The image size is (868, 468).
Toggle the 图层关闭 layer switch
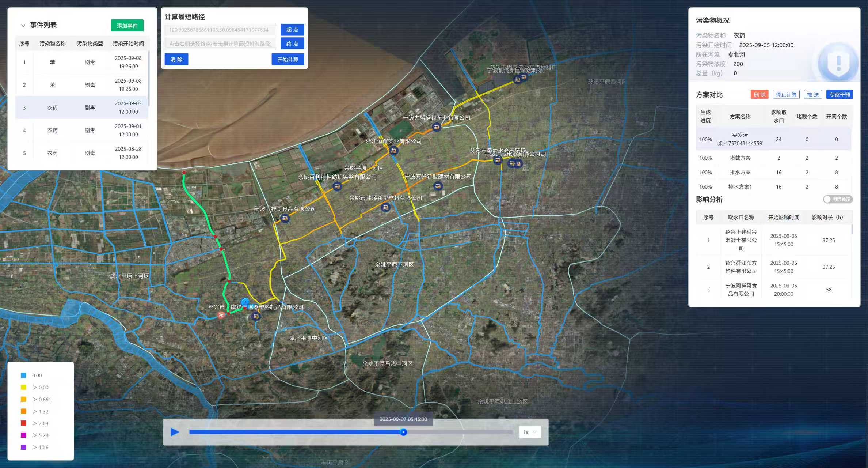837,199
